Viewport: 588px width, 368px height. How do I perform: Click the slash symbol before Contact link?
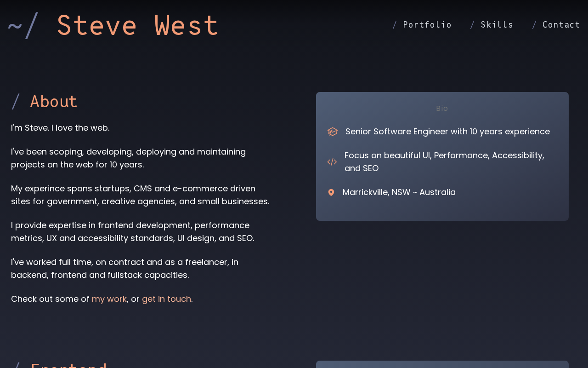click(534, 25)
